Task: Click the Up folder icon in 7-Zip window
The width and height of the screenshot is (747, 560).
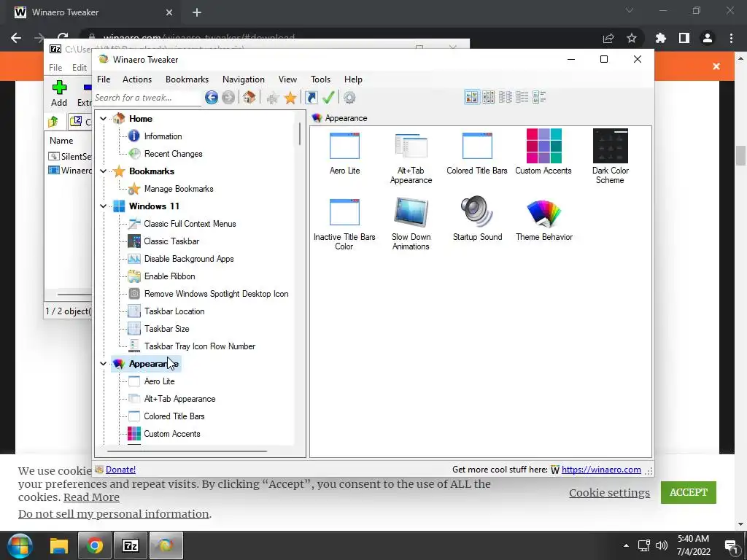Action: (x=53, y=122)
